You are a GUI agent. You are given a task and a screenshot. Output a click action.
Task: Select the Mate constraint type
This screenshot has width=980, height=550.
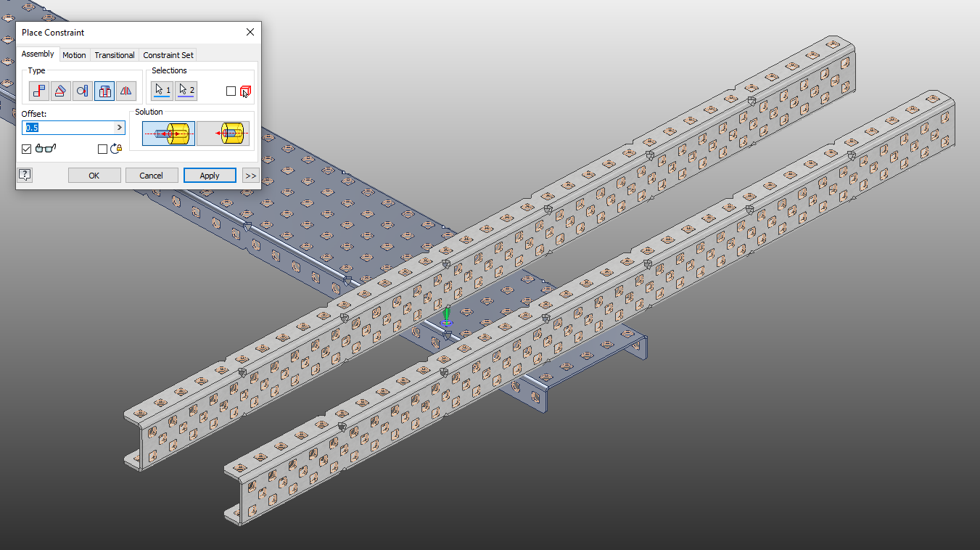click(x=39, y=91)
